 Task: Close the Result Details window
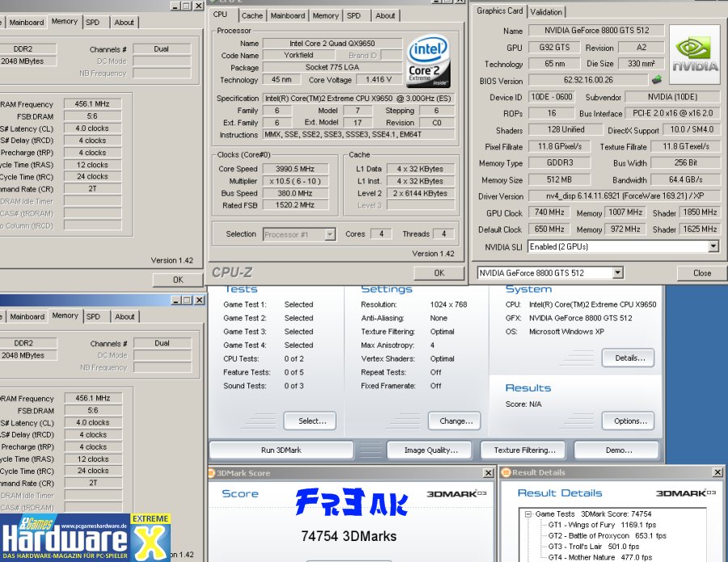click(x=717, y=472)
